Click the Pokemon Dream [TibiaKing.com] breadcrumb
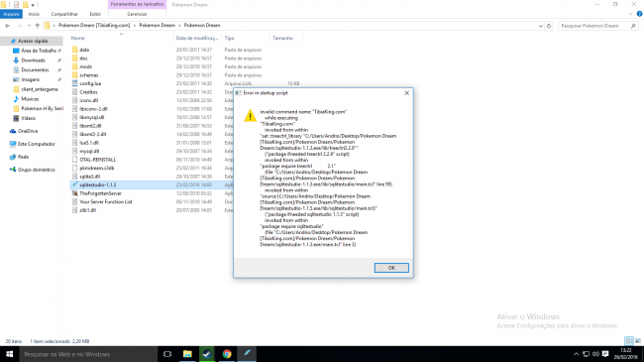This screenshot has height=362, width=644. [94, 26]
